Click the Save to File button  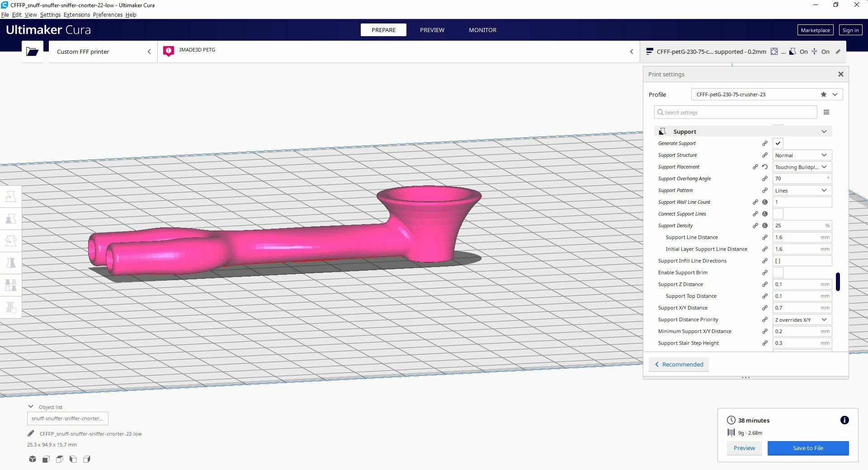[x=807, y=448]
